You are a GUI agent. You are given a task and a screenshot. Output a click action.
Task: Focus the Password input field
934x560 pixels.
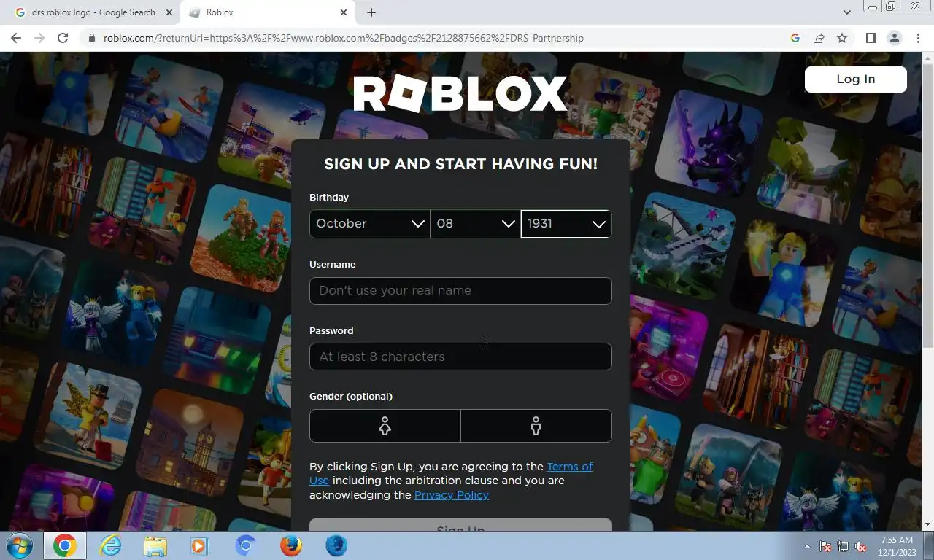pos(460,357)
